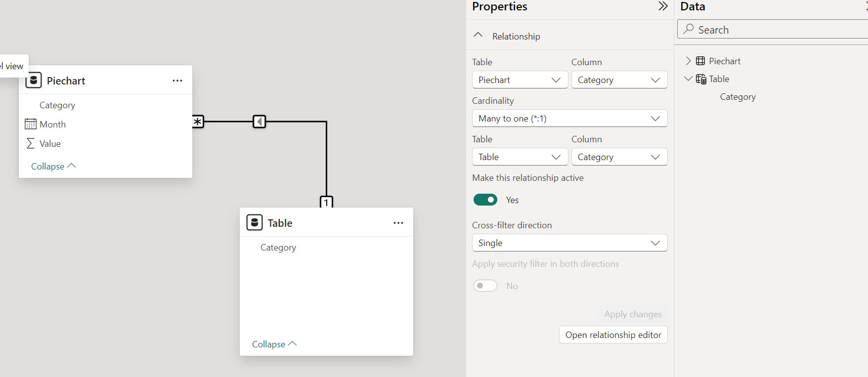Collapse the Properties pane with double chevron
The height and width of the screenshot is (377, 868).
[x=663, y=6]
